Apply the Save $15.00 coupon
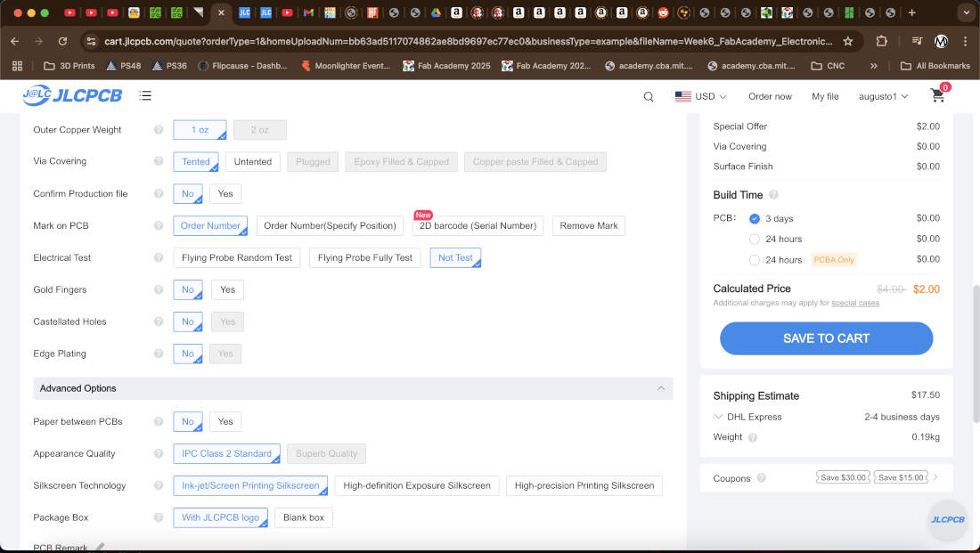This screenshot has height=553, width=980. click(x=901, y=477)
